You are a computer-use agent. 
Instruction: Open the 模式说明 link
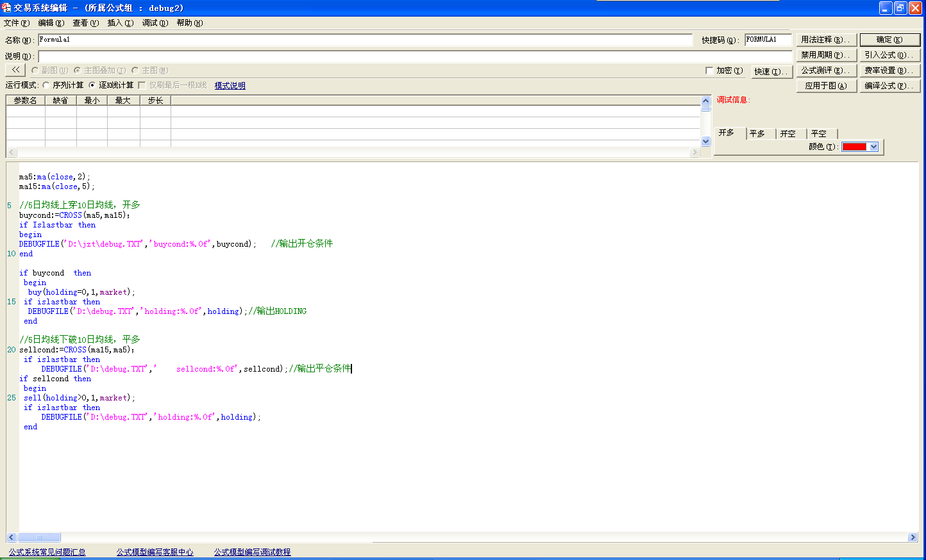tap(230, 86)
